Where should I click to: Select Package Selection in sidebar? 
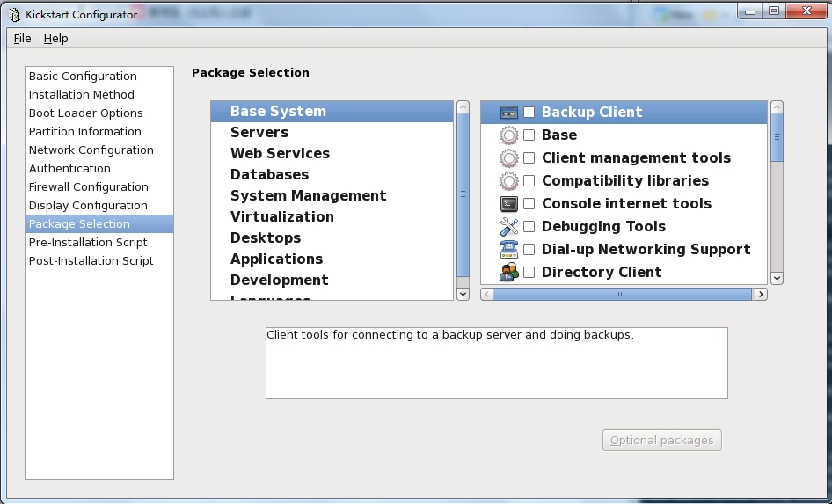[x=99, y=224]
